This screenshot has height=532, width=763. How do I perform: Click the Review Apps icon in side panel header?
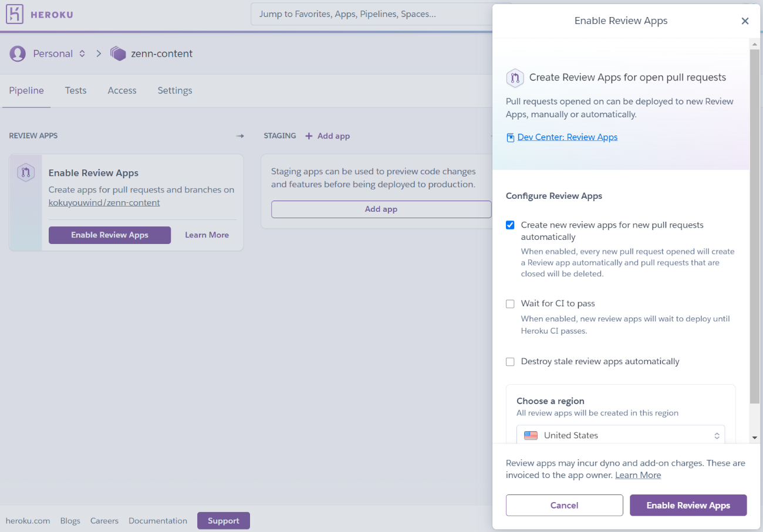tap(515, 78)
